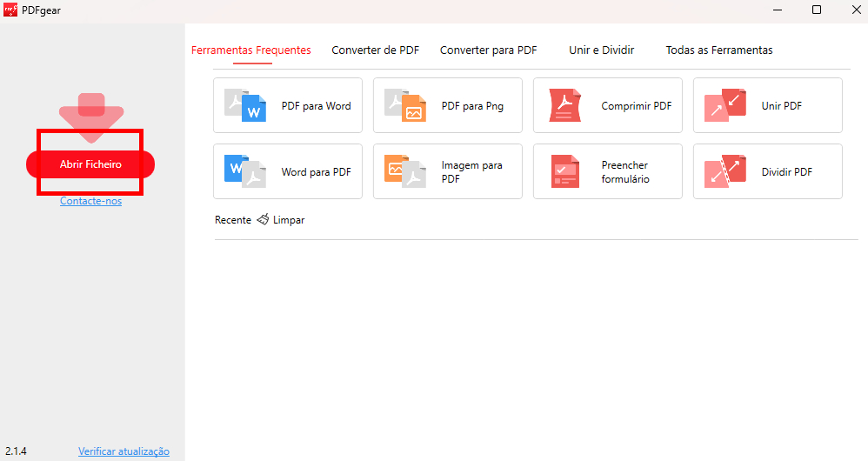This screenshot has width=868, height=461.
Task: Switch to Ferramentas Frequentes tab
Action: [250, 50]
